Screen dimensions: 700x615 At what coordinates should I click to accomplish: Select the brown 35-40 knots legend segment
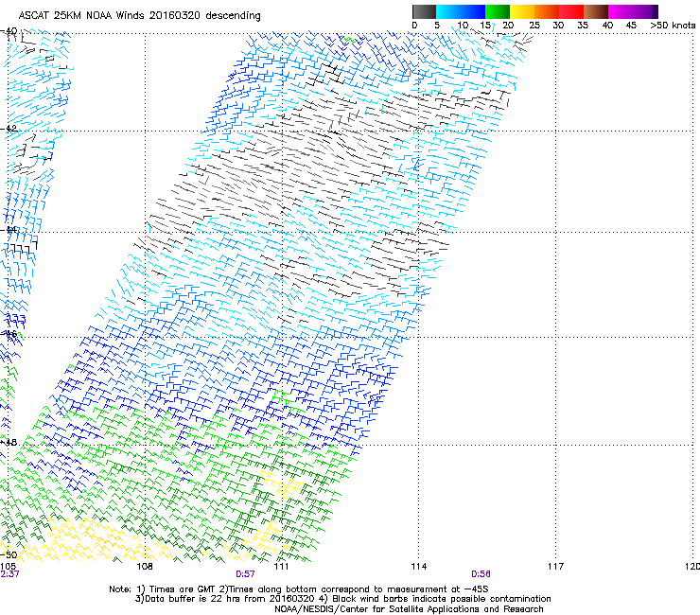pos(596,11)
